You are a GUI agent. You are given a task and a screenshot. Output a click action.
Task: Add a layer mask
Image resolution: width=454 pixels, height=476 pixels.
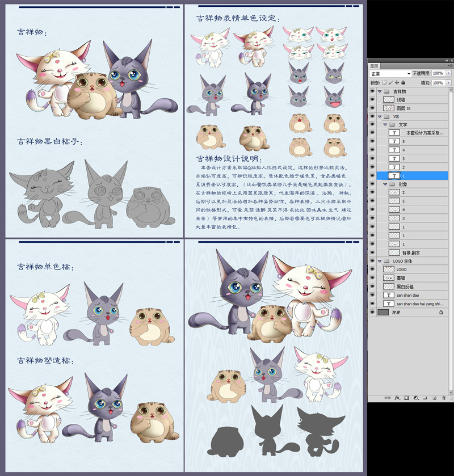coord(407,398)
